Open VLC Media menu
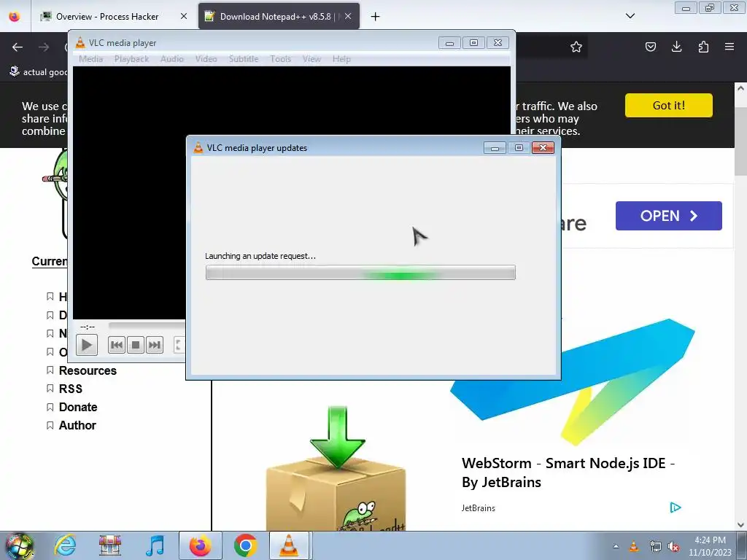 coord(90,58)
